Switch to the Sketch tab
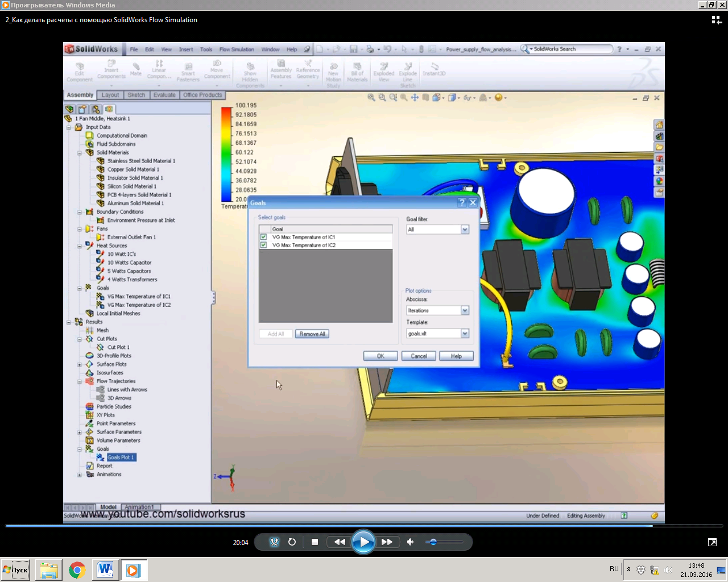The image size is (728, 582). click(x=136, y=95)
